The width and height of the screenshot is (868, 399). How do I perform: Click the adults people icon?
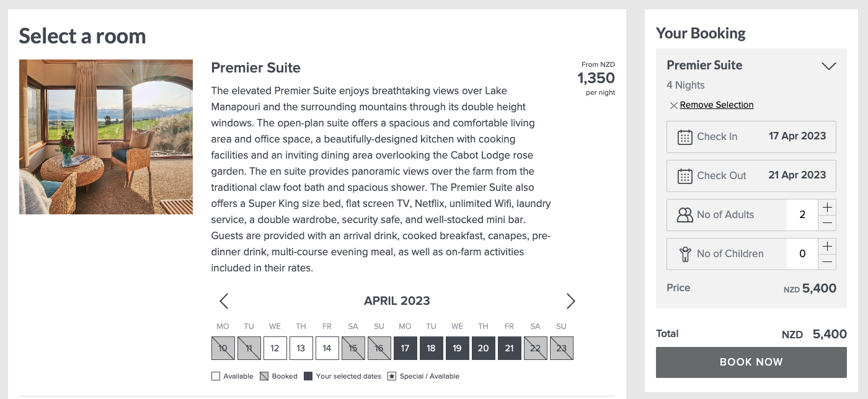coord(684,215)
